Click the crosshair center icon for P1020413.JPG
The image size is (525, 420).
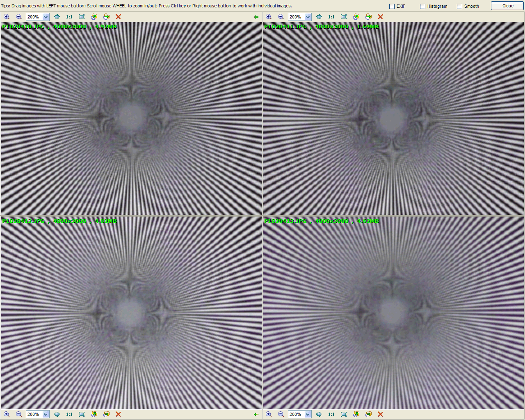pos(319,414)
